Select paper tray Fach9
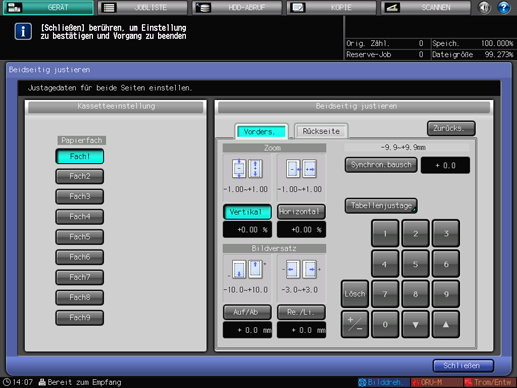Viewport: 517px width, 388px height. [80, 318]
